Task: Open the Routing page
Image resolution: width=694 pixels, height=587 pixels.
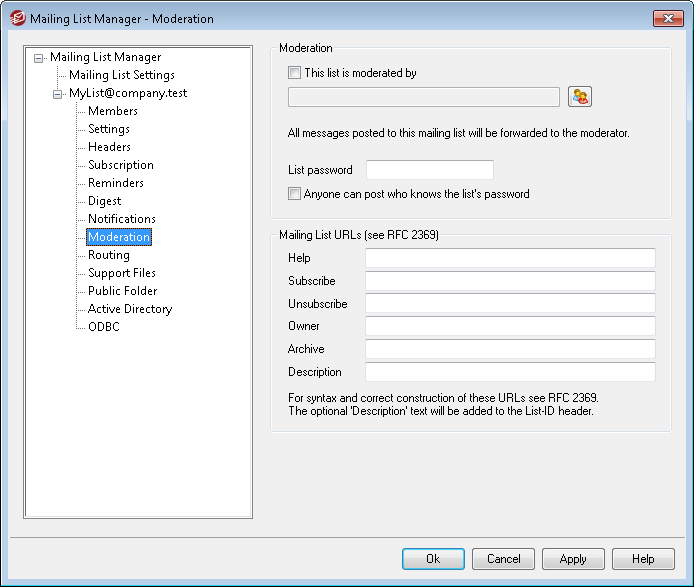Action: tap(108, 255)
